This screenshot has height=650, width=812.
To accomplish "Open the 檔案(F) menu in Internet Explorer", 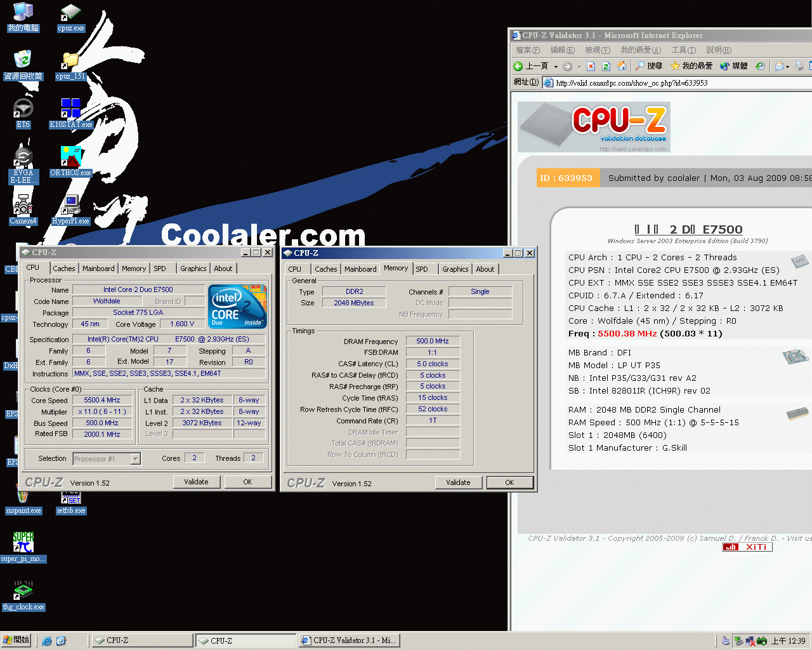I will (528, 50).
